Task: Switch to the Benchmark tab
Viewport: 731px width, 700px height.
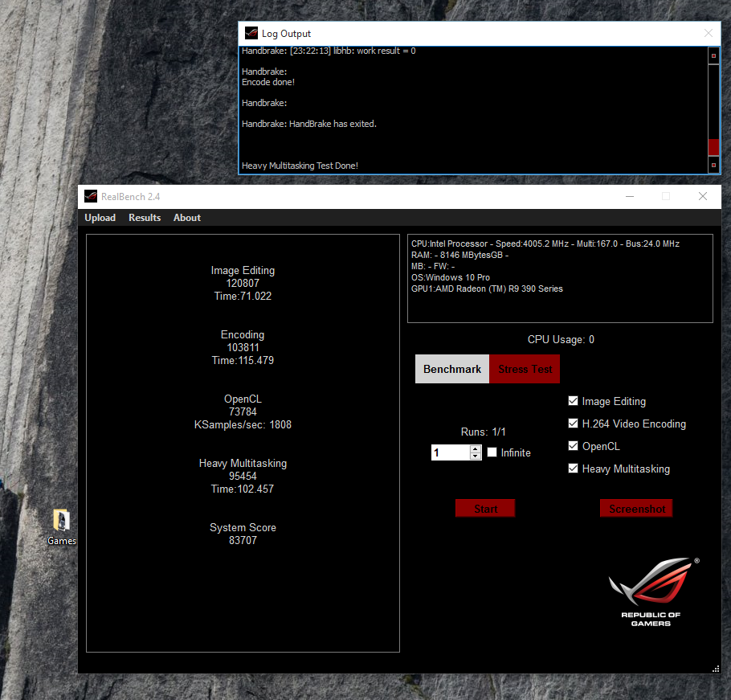Action: 452,369
